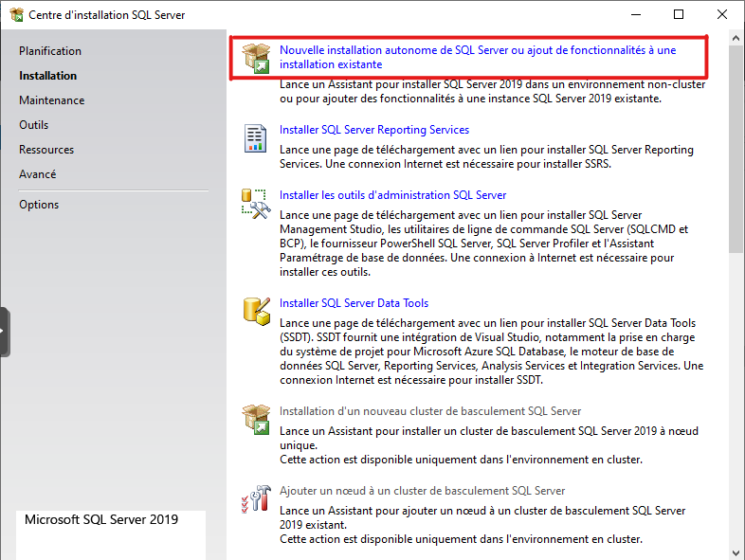
Task: Click the SQL Server Data Tools database icon
Action: click(256, 312)
